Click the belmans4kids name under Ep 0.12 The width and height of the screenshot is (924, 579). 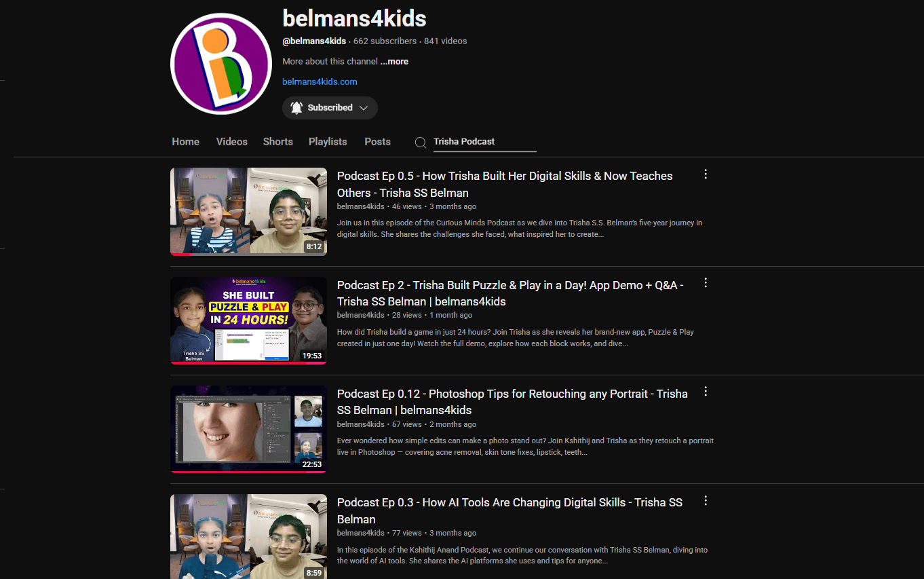click(x=360, y=424)
